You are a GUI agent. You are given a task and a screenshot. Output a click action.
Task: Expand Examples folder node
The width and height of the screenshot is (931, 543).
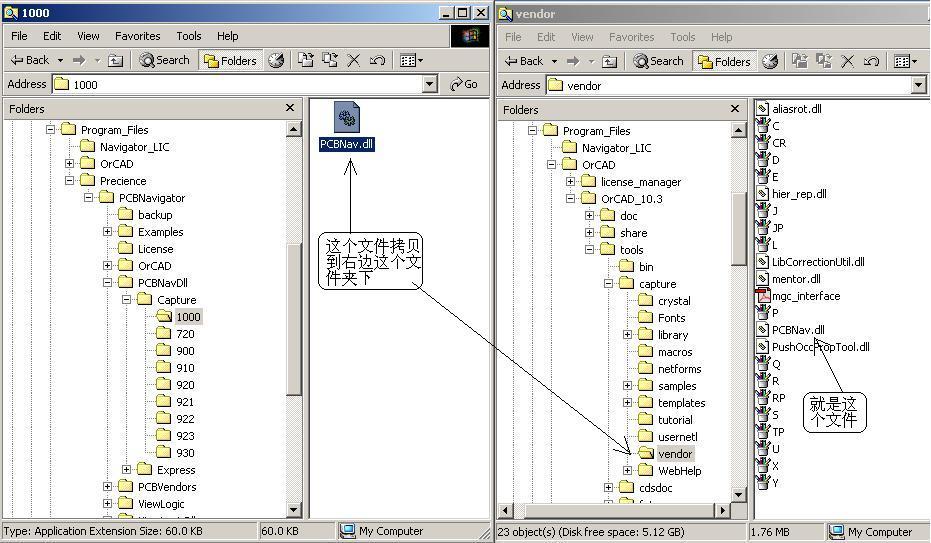[x=107, y=231]
